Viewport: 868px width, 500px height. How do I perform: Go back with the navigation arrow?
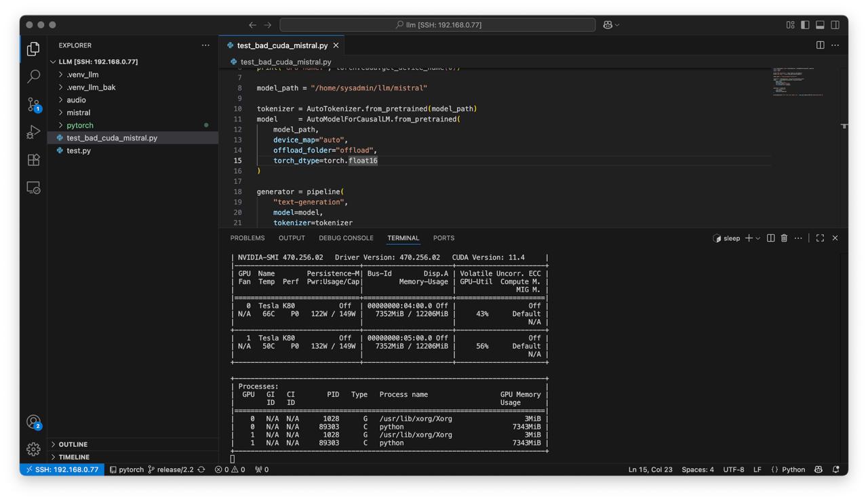[252, 24]
